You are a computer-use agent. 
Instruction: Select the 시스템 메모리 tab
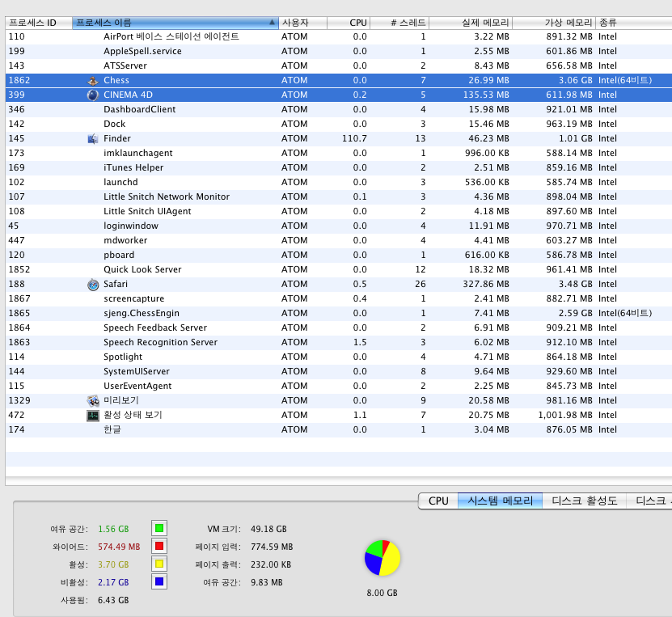[x=500, y=501]
